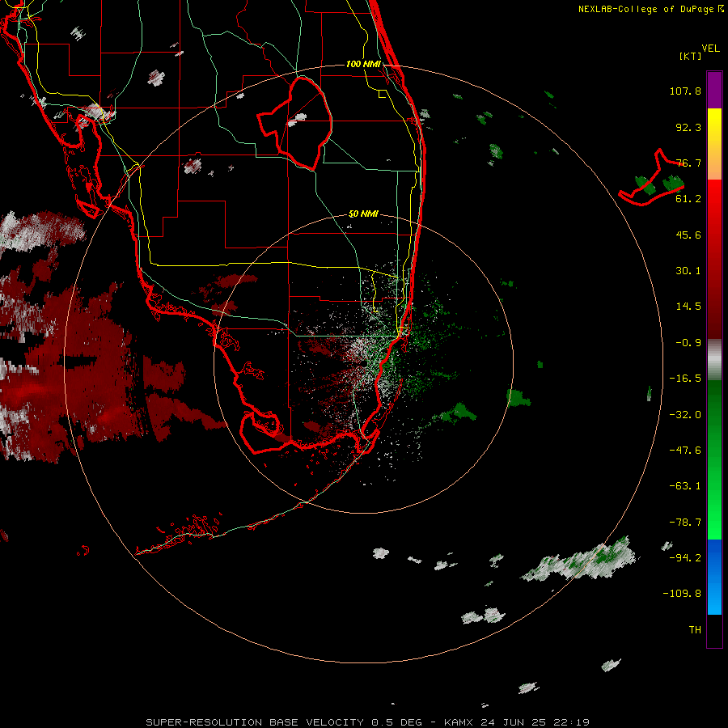Select the 92.3 scale value
The image size is (728, 728).
(x=688, y=127)
